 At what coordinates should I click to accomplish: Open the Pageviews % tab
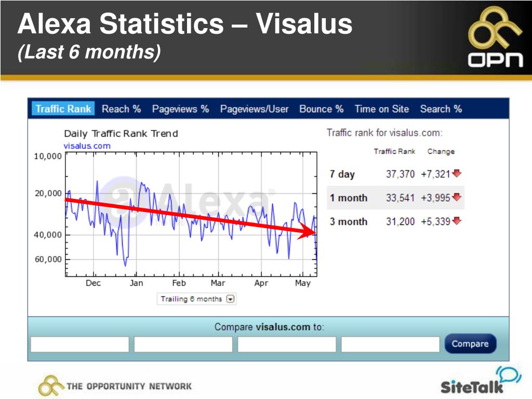180,109
